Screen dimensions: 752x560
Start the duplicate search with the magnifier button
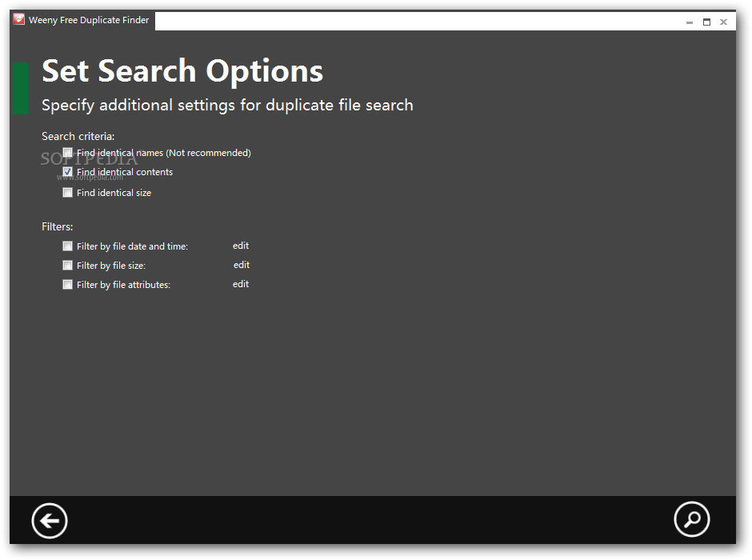click(691, 519)
